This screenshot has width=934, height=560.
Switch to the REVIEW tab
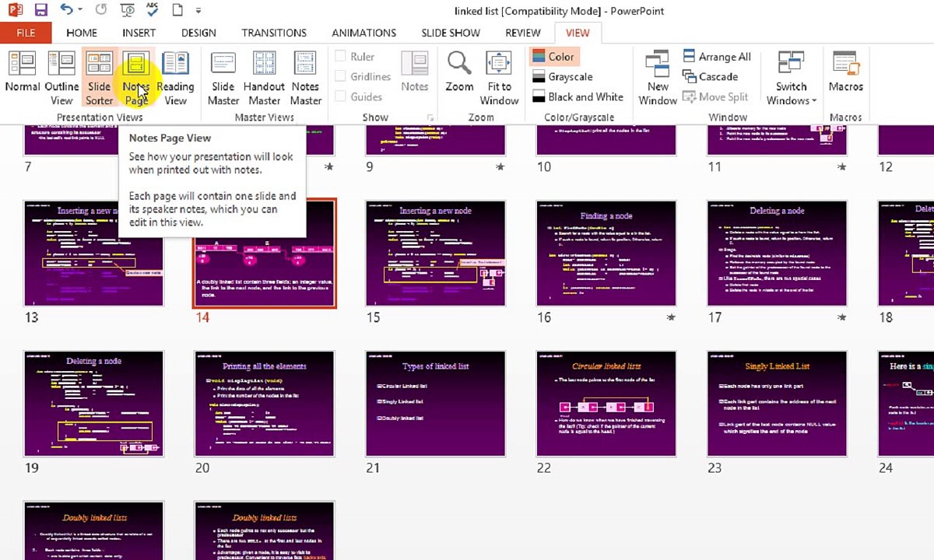tap(523, 33)
